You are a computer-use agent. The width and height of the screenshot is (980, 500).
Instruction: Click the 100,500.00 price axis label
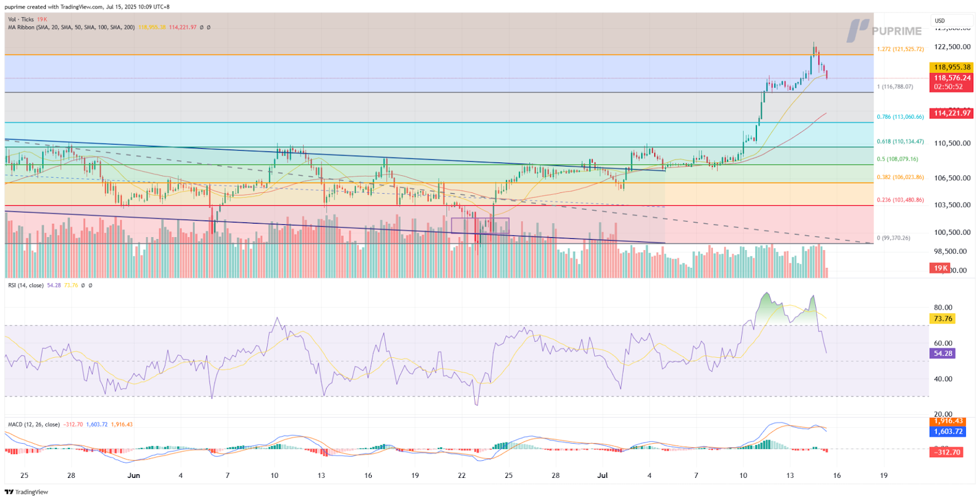click(x=952, y=232)
